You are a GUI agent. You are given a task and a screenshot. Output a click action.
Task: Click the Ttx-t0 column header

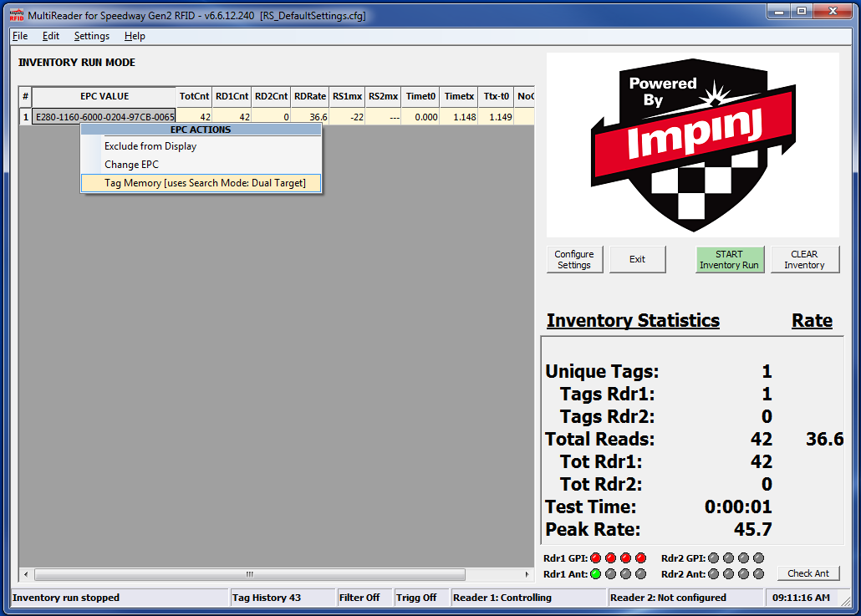497,97
